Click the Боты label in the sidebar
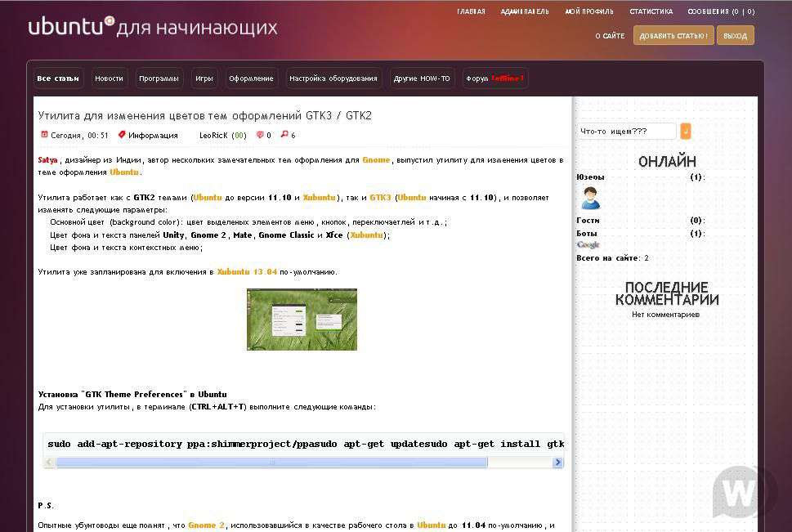 click(x=587, y=234)
